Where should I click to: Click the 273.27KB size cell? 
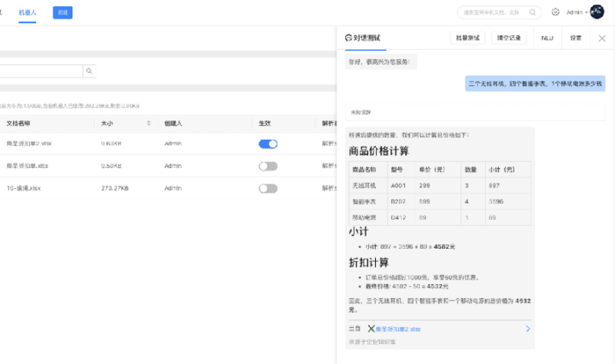point(115,188)
